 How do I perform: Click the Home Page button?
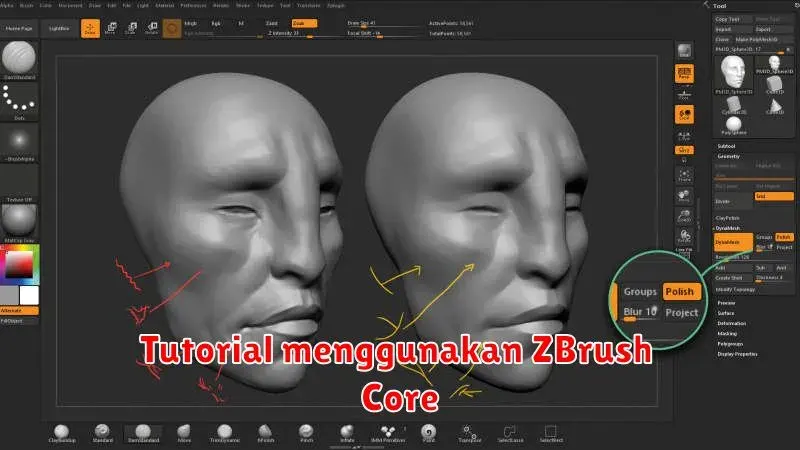coord(19,29)
